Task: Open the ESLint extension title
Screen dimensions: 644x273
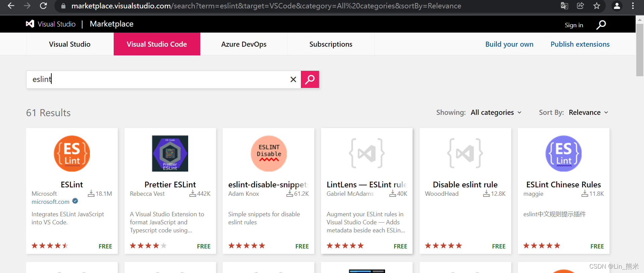Action: click(72, 184)
